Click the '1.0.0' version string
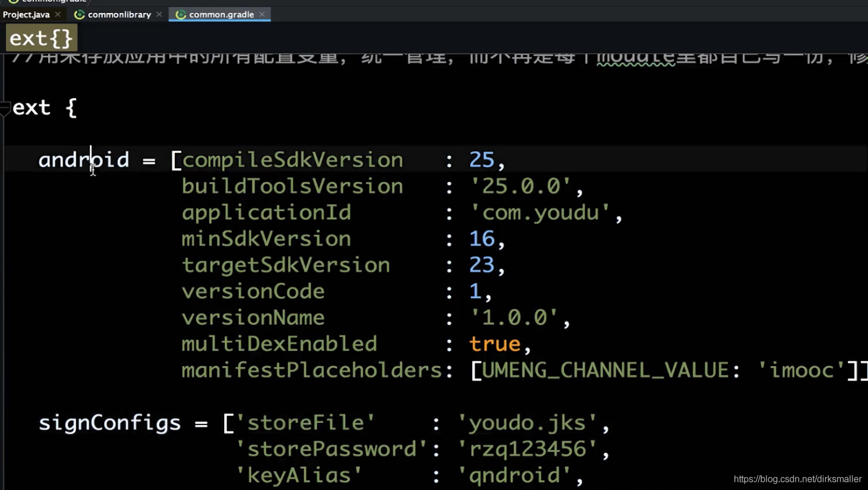The height and width of the screenshot is (490, 868). tap(514, 318)
